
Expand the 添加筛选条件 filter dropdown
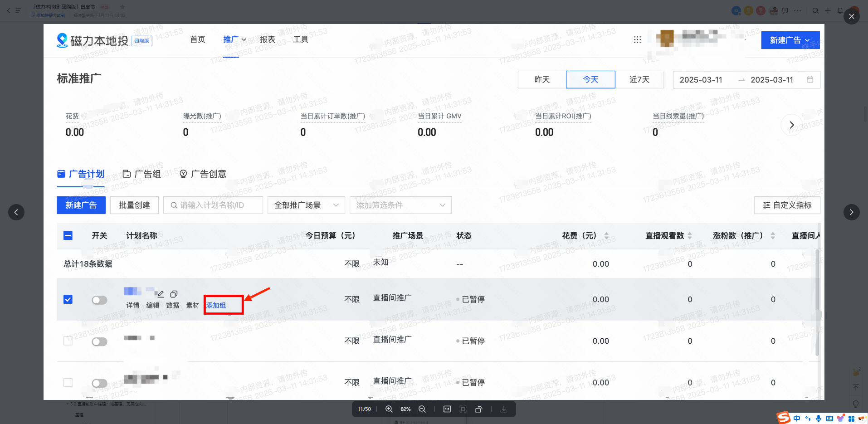(400, 205)
